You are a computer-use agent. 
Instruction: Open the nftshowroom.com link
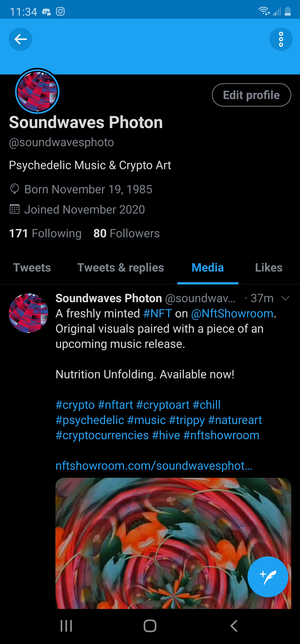click(x=154, y=465)
